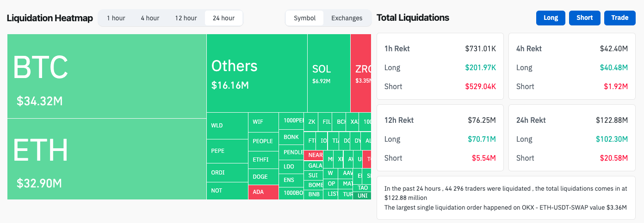Screen dimensions: 644x223
Task: Click the PEPE tile
Action: (227, 151)
